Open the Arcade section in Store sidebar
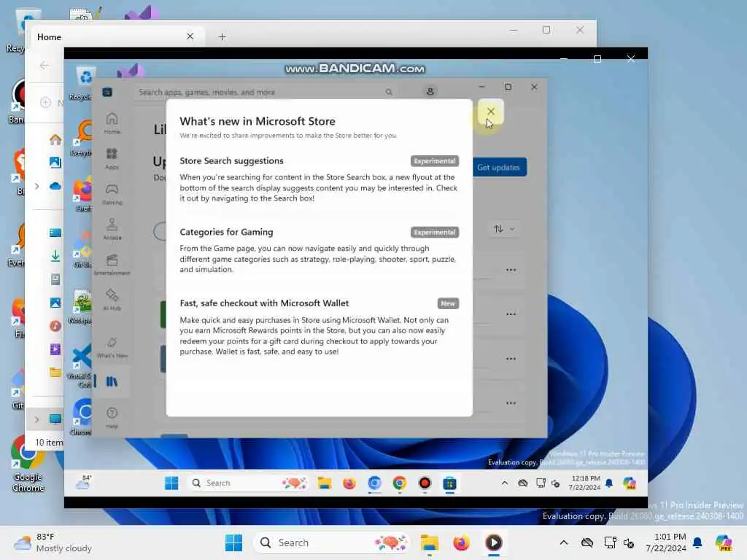The image size is (747, 560). coord(112,229)
